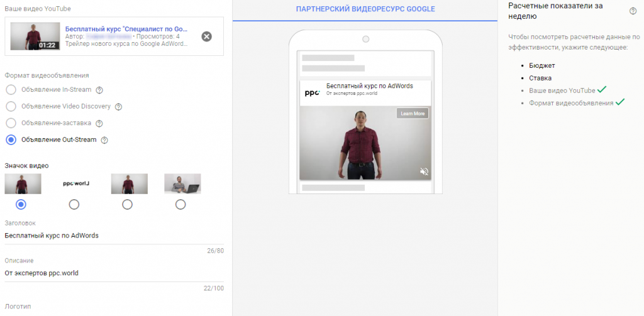Select Объявление Video Discovery radio button
Image resolution: width=644 pixels, height=316 pixels.
[11, 107]
